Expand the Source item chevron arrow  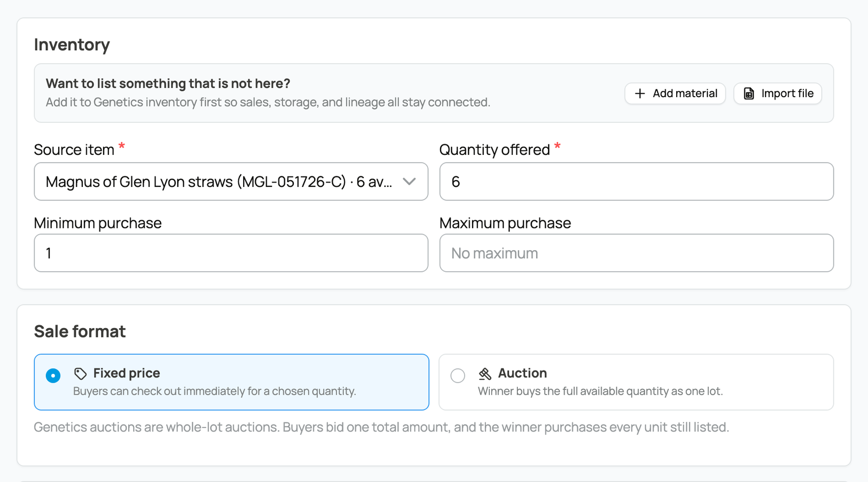point(409,182)
